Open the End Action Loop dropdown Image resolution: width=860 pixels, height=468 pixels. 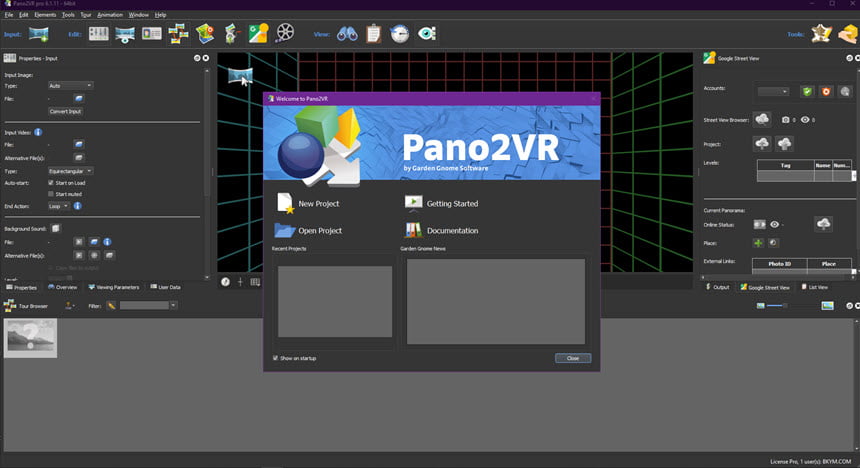[59, 206]
